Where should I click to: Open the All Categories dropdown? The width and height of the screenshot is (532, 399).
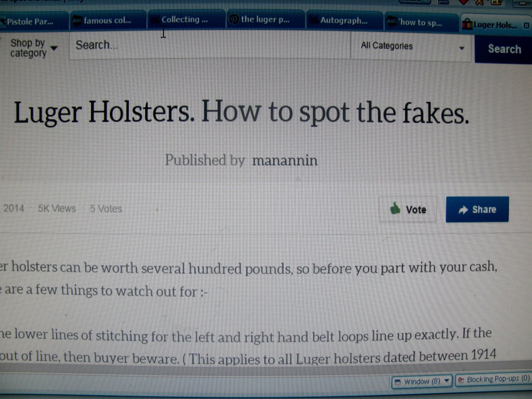tap(411, 47)
